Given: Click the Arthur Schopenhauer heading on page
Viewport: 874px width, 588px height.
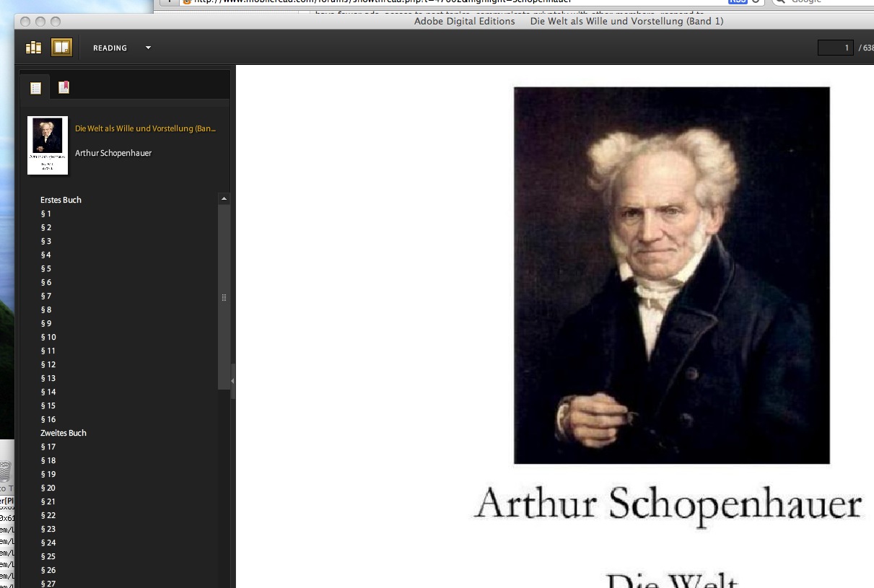Looking at the screenshot, I should 668,504.
